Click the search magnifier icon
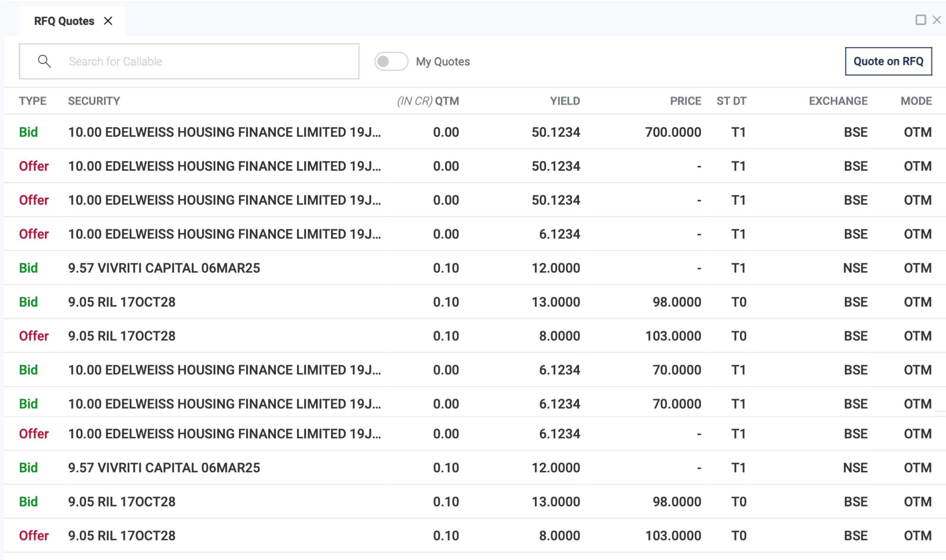This screenshot has width=946, height=560. coord(44,61)
